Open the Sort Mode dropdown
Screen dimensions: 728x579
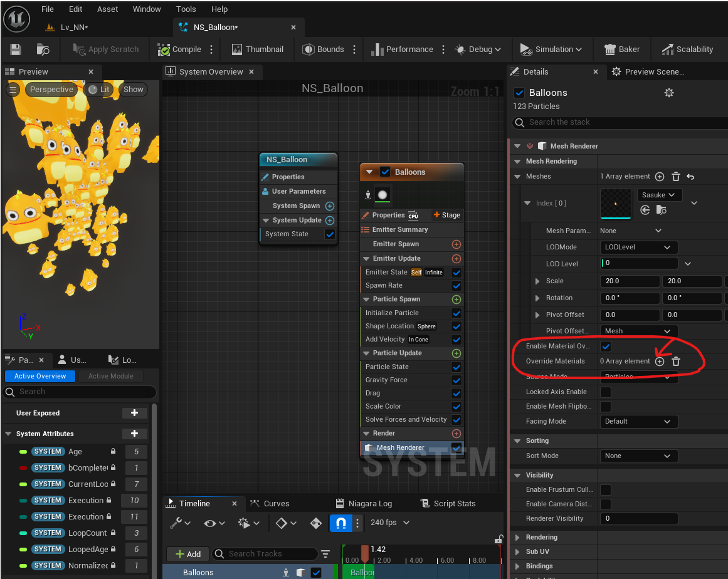pyautogui.click(x=638, y=456)
